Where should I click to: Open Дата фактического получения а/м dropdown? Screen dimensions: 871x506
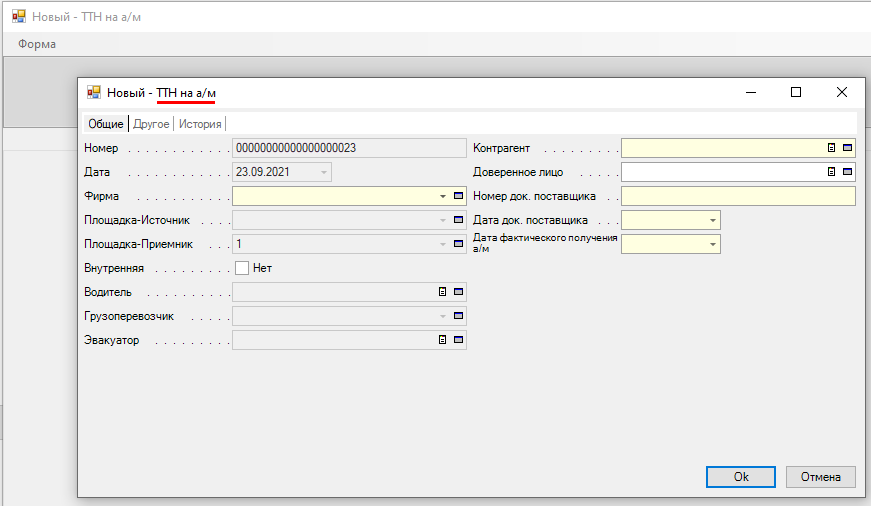click(x=712, y=244)
